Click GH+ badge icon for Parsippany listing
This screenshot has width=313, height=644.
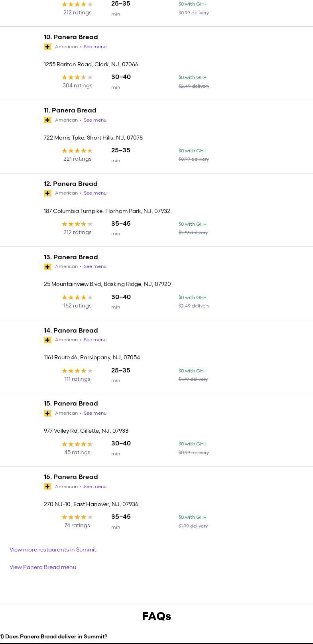pyautogui.click(x=48, y=340)
